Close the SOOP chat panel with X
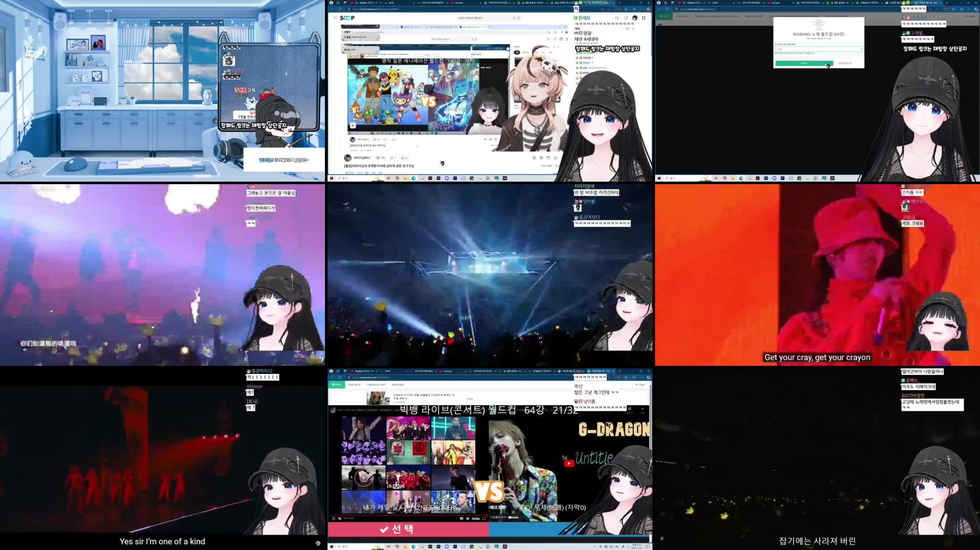Screen dimensions: 980x550 click(x=634, y=29)
